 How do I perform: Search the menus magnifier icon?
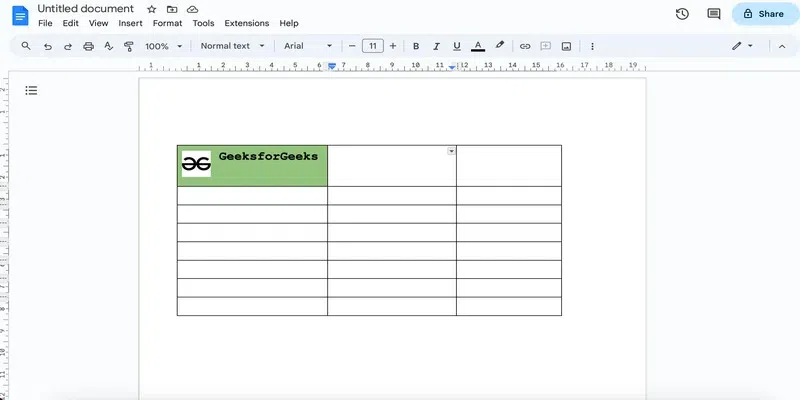click(26, 46)
